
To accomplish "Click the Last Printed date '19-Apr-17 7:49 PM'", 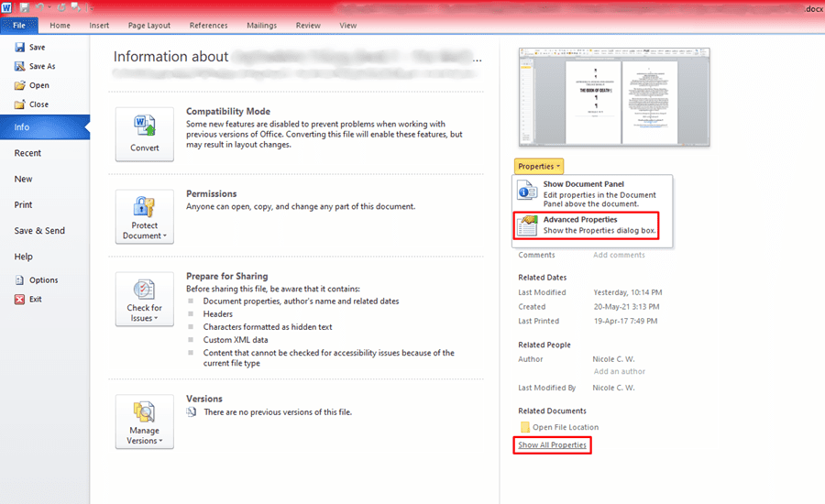I will [625, 321].
